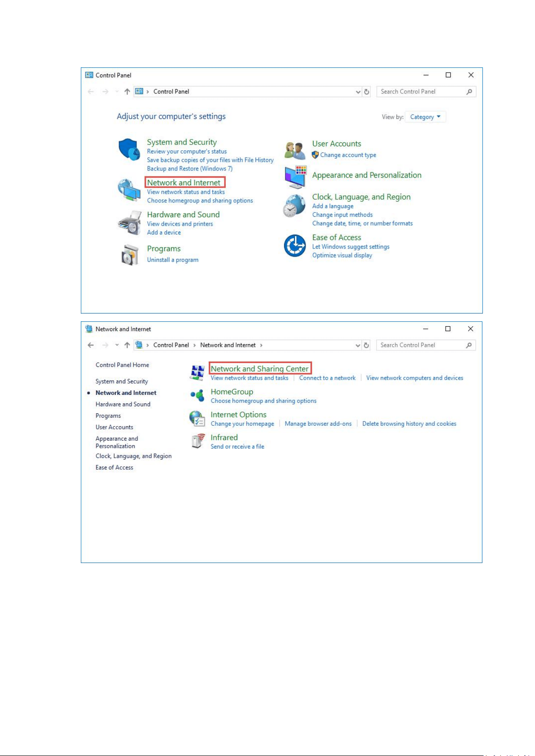Screen dimensions: 535x756
Task: Click Add a language link
Action: (x=333, y=206)
